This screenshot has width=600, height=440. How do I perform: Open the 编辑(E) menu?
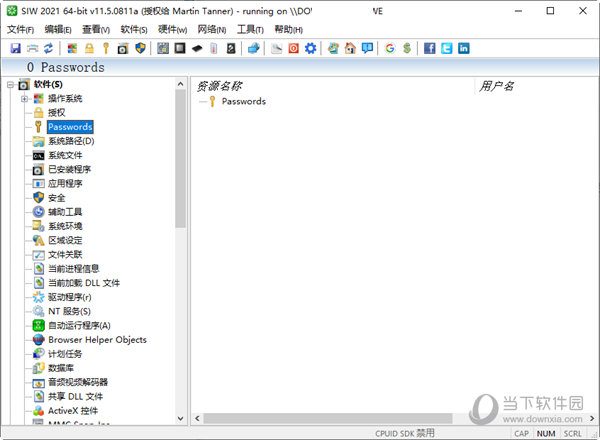click(58, 29)
